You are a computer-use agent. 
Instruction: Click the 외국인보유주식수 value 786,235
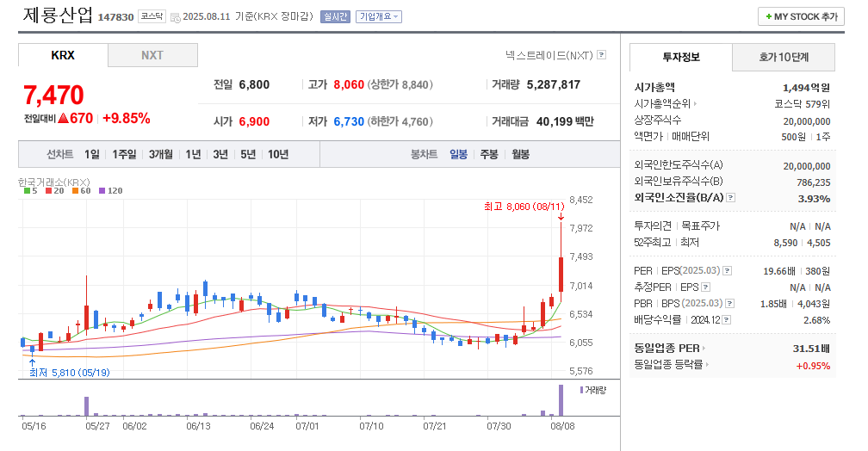click(x=813, y=182)
